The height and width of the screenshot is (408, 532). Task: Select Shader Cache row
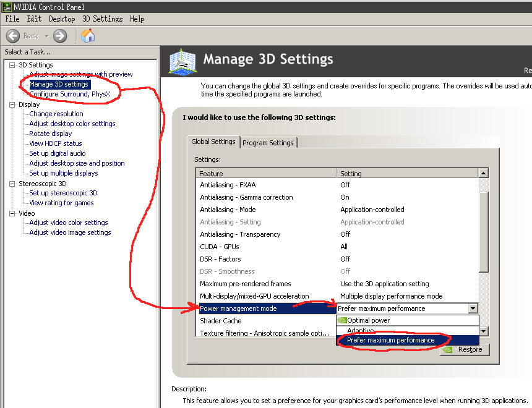pyautogui.click(x=267, y=321)
